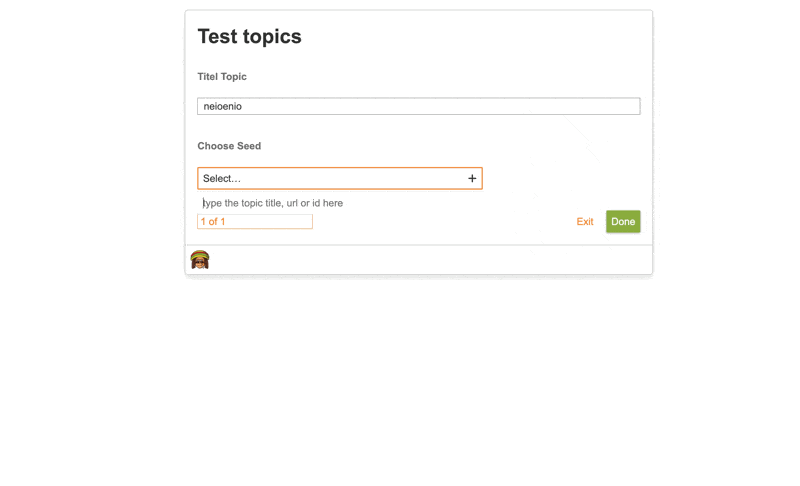Click the Test topics heading
This screenshot has width=800, height=486.
249,37
